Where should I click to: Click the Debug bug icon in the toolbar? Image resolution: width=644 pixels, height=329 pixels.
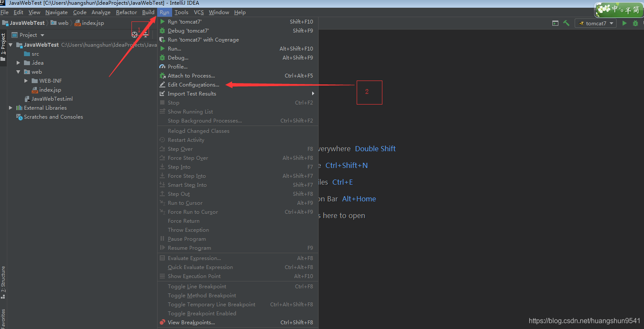635,23
